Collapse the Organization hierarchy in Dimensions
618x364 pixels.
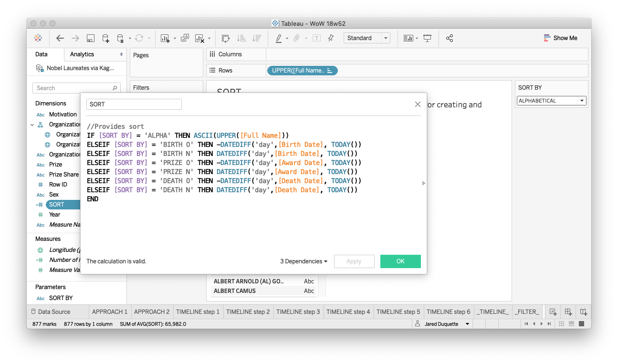[32, 125]
